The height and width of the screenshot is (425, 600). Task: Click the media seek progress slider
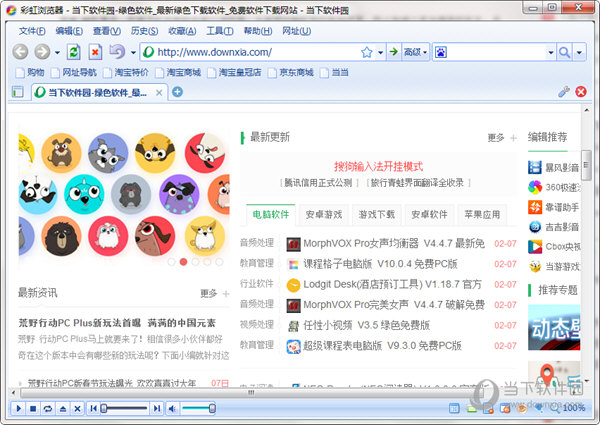[125, 409]
